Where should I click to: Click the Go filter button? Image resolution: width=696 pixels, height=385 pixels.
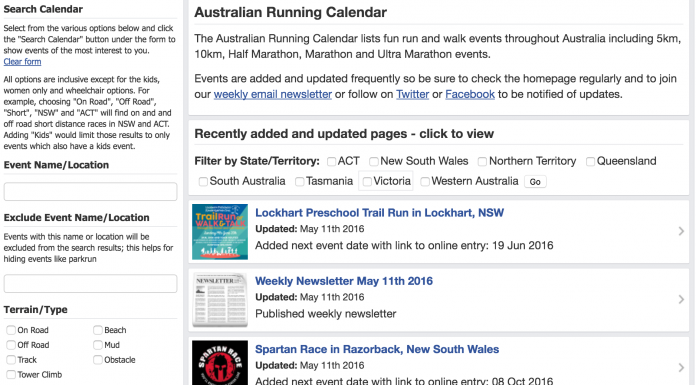pos(535,182)
